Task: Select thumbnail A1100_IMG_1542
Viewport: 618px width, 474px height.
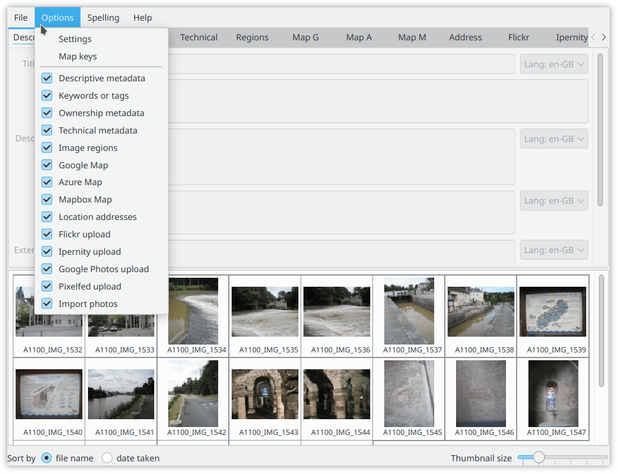Action: point(193,399)
